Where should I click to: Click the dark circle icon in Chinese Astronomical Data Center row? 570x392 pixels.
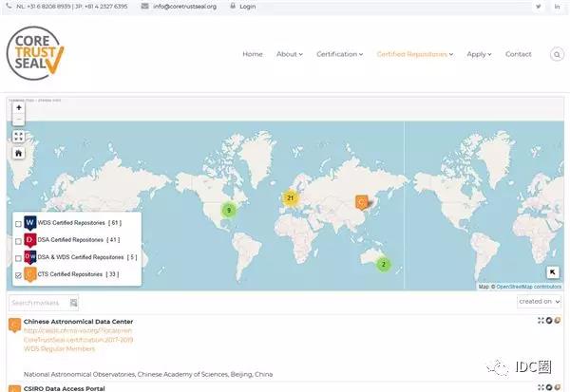pos(549,320)
